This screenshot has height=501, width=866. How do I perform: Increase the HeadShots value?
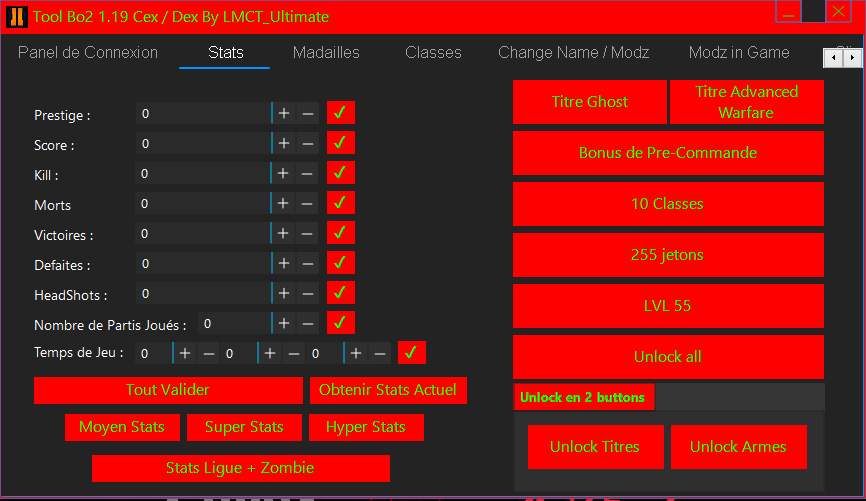point(284,293)
